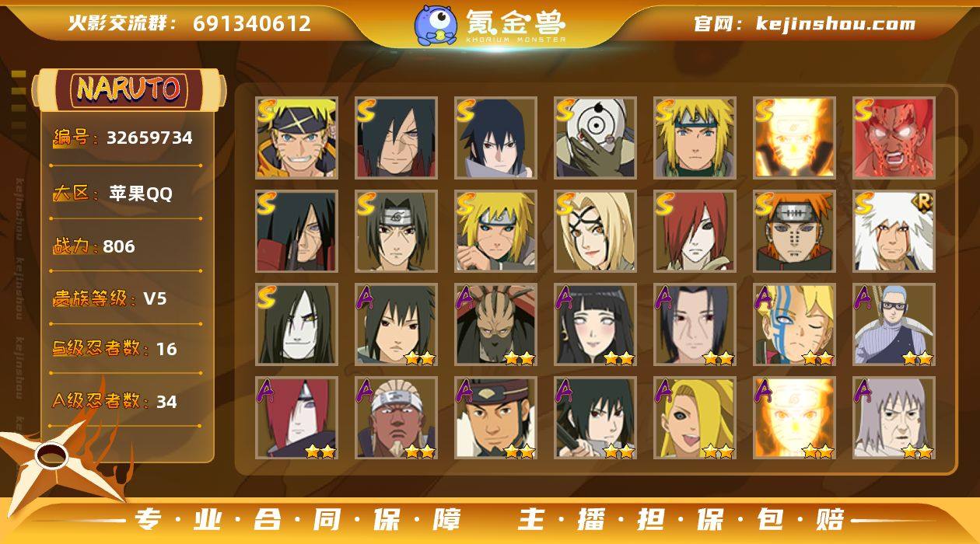Select the red-skinned Might Guy S-rank portrait
The width and height of the screenshot is (980, 544).
pyautogui.click(x=894, y=138)
